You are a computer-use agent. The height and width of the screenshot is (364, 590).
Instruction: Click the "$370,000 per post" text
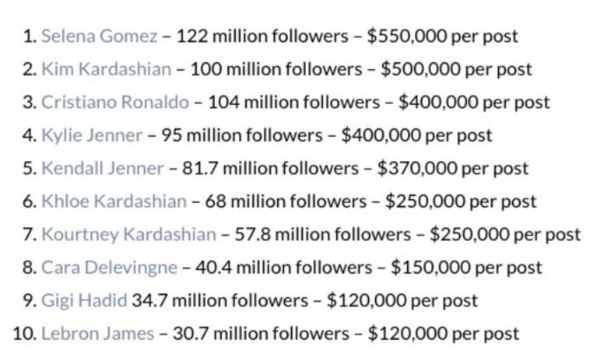click(x=452, y=168)
